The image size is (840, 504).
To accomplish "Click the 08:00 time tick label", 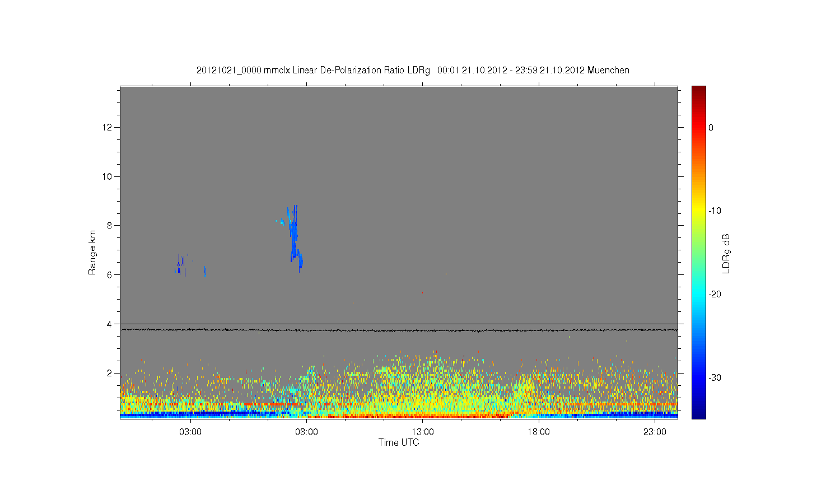I will pyautogui.click(x=306, y=432).
